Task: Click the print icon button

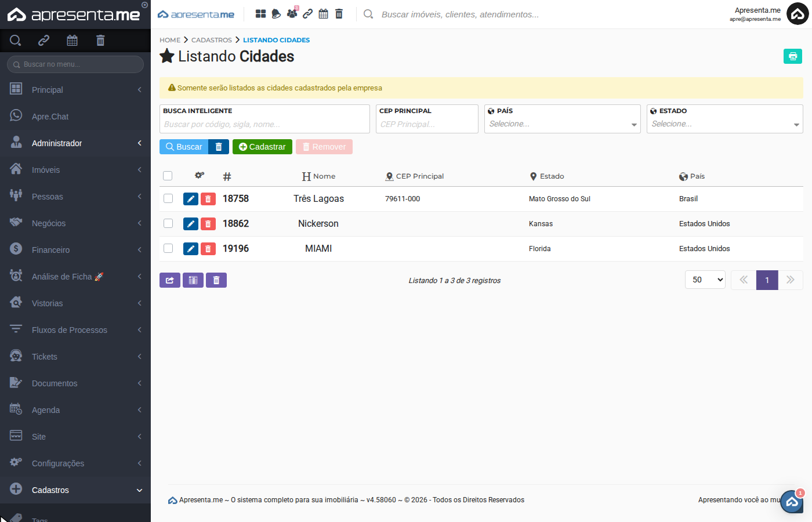Action: (x=792, y=56)
